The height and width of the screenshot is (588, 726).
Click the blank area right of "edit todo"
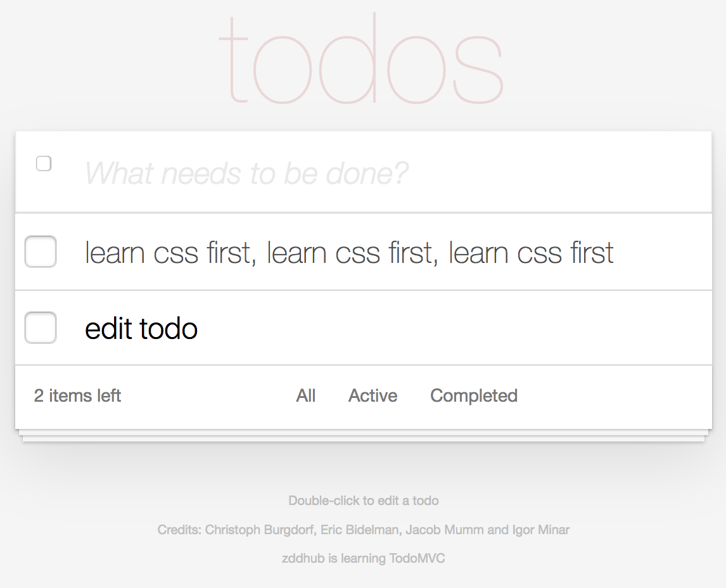tap(443, 328)
